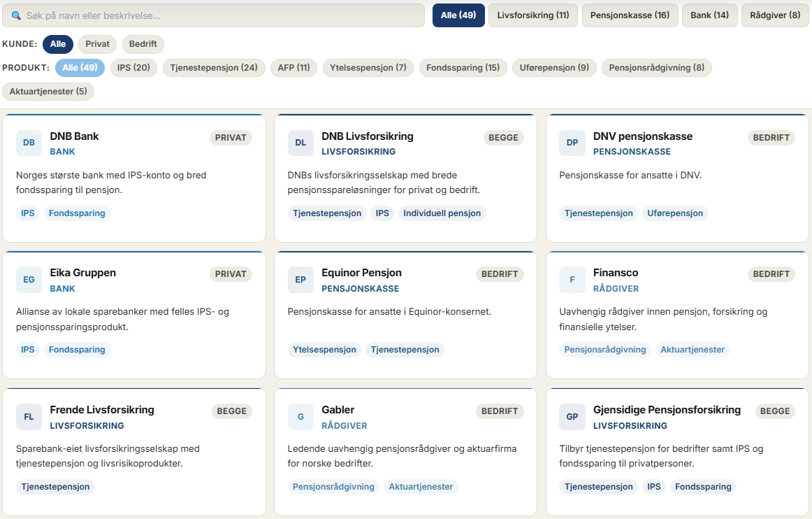Click the PRIVAT badge on Eika Gruppen
Image resolution: width=812 pixels, height=519 pixels.
(x=231, y=273)
